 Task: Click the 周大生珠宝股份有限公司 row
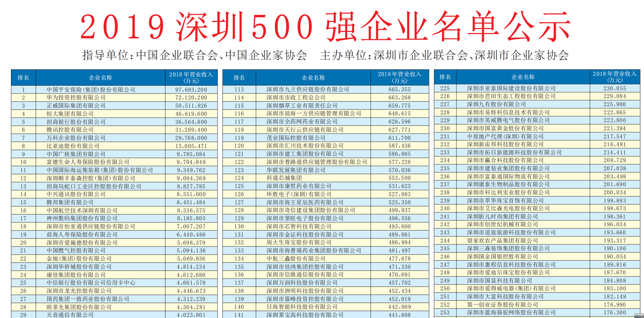pos(299,242)
